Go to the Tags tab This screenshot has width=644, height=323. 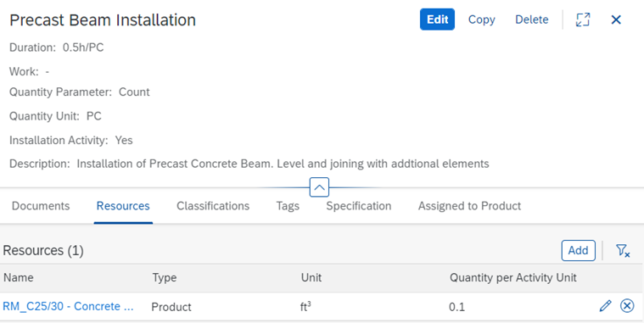point(288,206)
